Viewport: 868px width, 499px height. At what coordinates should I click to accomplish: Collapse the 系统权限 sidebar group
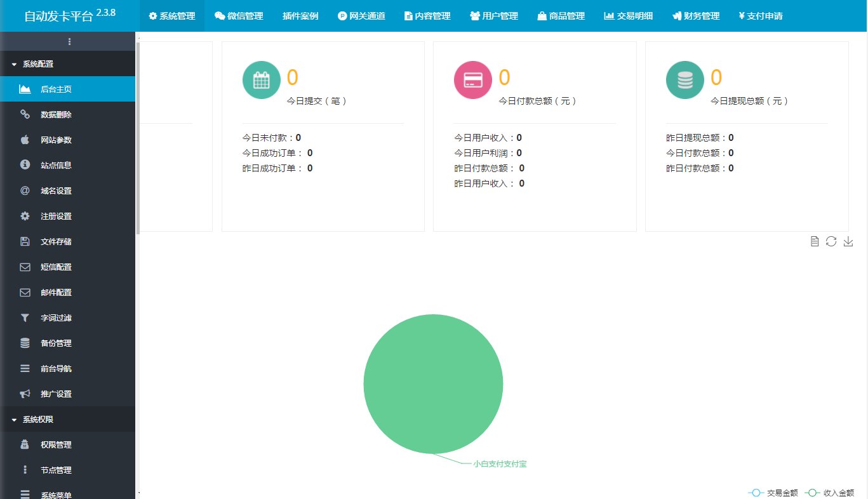click(x=67, y=419)
